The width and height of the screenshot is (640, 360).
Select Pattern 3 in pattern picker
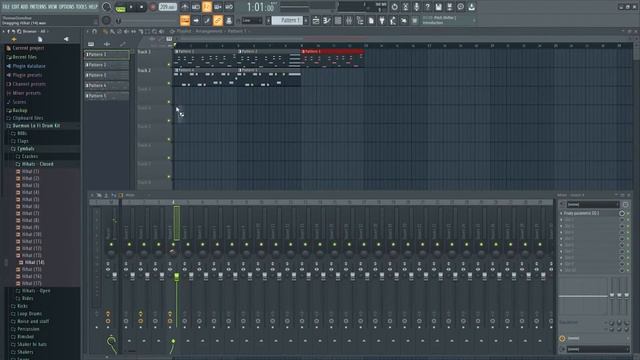pos(107,75)
